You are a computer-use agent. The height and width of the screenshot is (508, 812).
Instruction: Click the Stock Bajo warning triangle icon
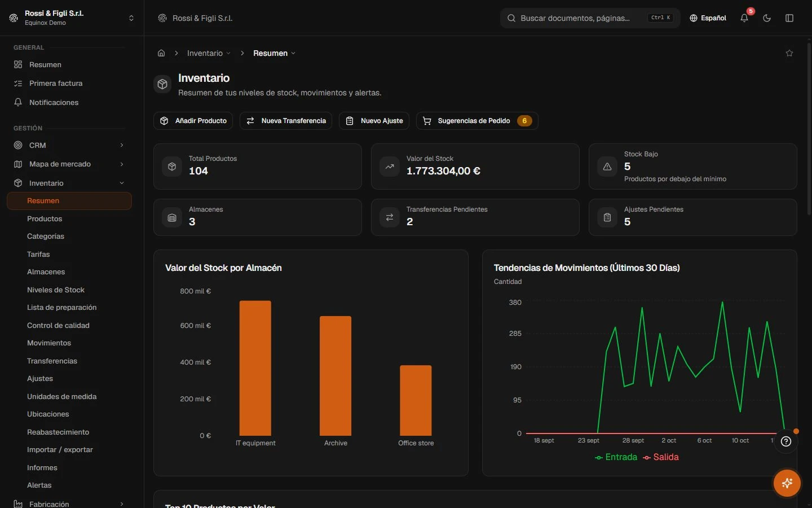coord(607,167)
